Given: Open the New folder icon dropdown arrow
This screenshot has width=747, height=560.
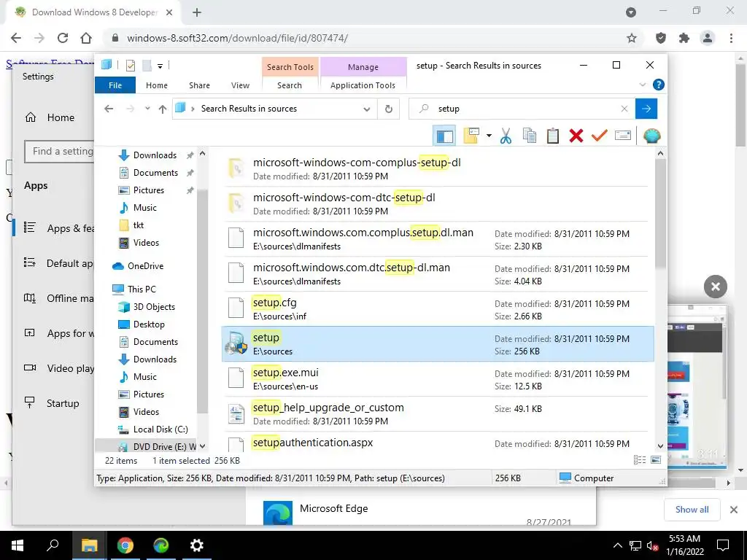Looking at the screenshot, I should [489, 136].
